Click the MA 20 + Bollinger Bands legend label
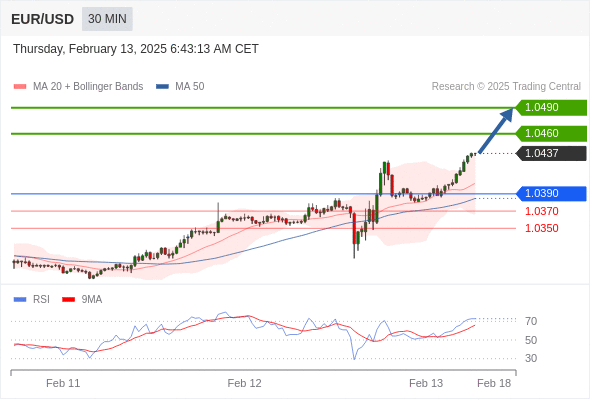 coord(88,87)
